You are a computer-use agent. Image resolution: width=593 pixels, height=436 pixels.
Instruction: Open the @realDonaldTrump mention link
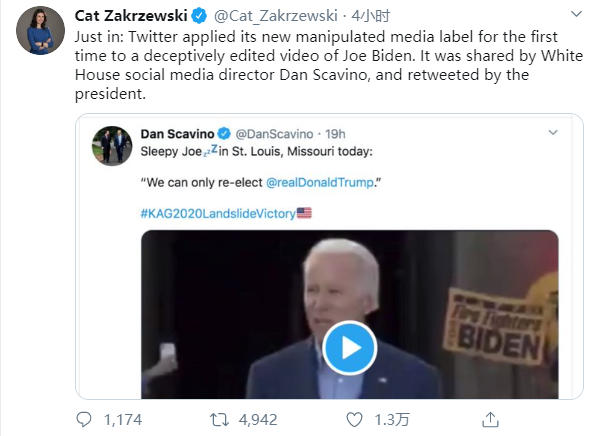pos(320,182)
